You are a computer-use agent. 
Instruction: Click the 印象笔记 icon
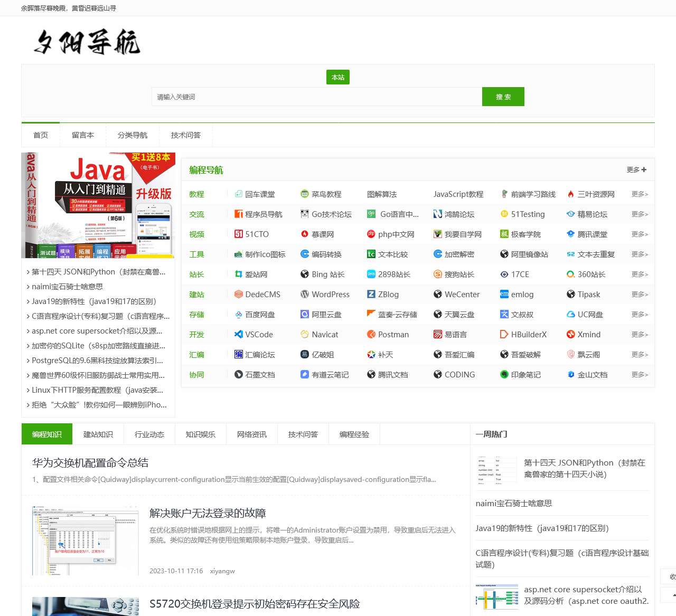click(x=504, y=375)
